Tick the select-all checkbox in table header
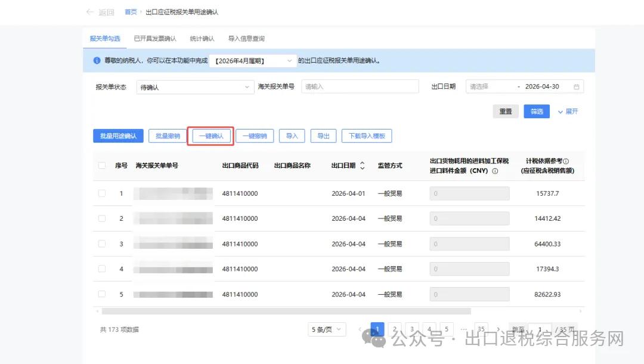Screen dimensions: 644x364 coord(102,165)
